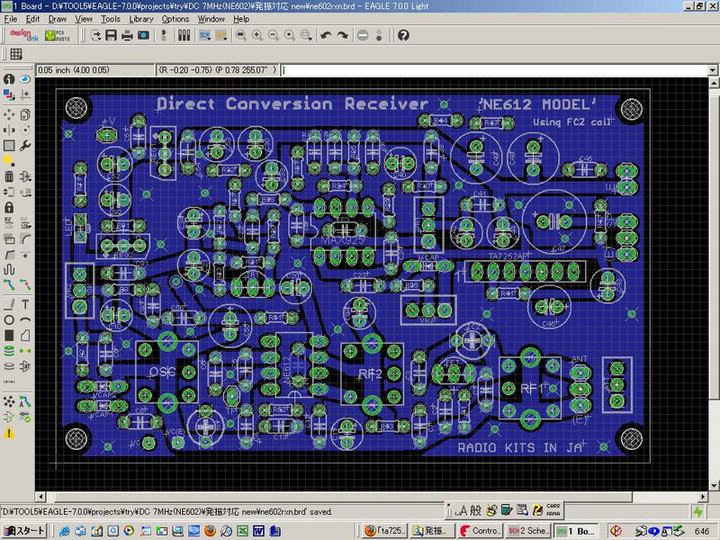Select the Info tool in the left toolbar
The image size is (720, 540).
[x=9, y=78]
